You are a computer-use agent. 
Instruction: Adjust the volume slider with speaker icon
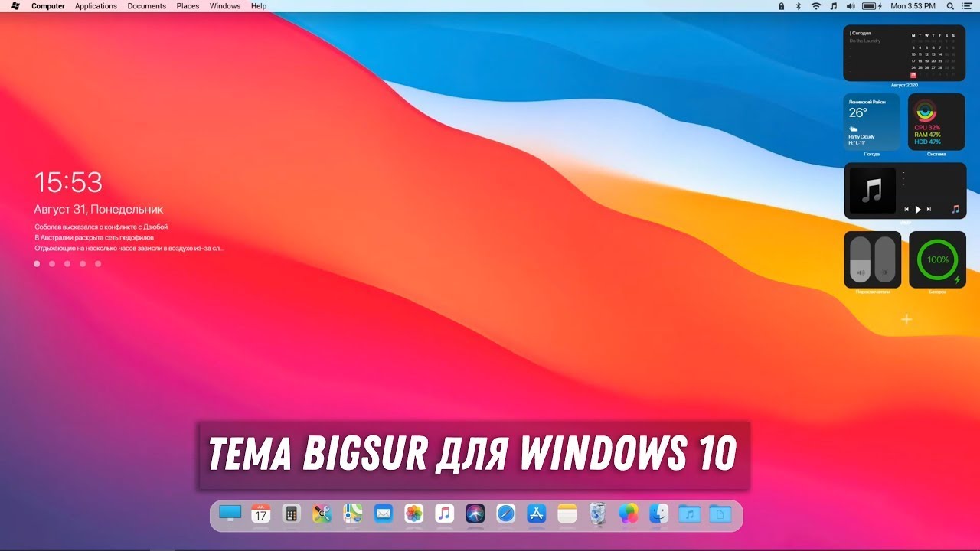(861, 259)
